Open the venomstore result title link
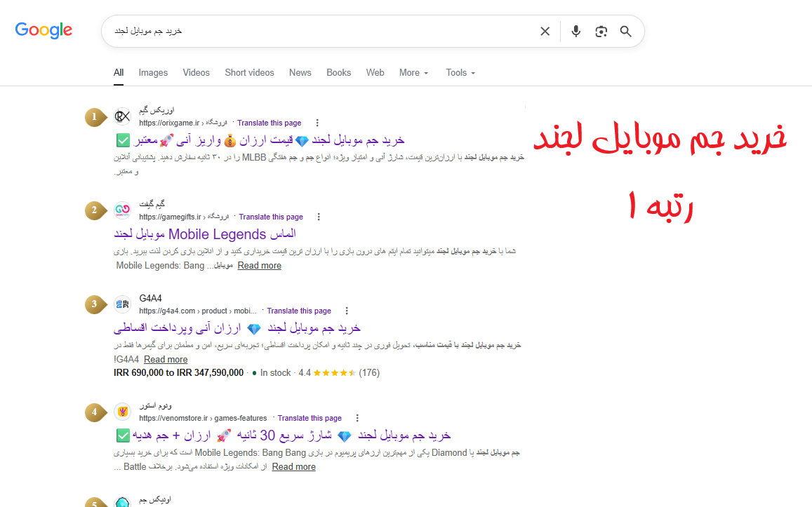This screenshot has width=812, height=507. (284, 435)
